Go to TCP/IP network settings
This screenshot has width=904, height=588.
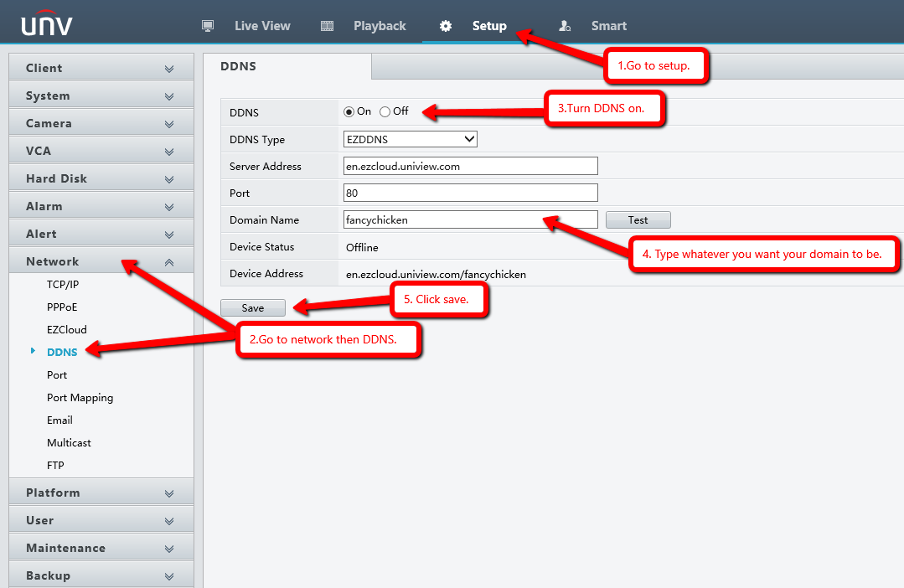(x=63, y=285)
